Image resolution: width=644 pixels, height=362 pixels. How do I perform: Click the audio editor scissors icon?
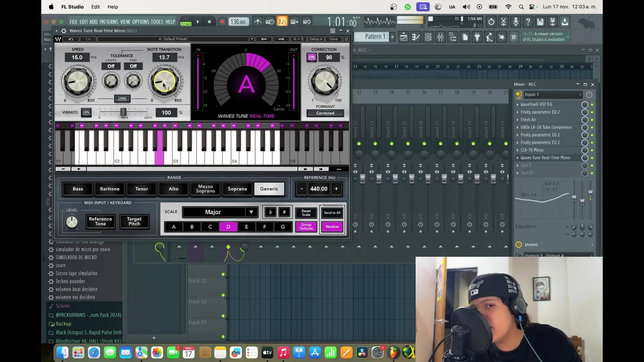pyautogui.click(x=503, y=22)
